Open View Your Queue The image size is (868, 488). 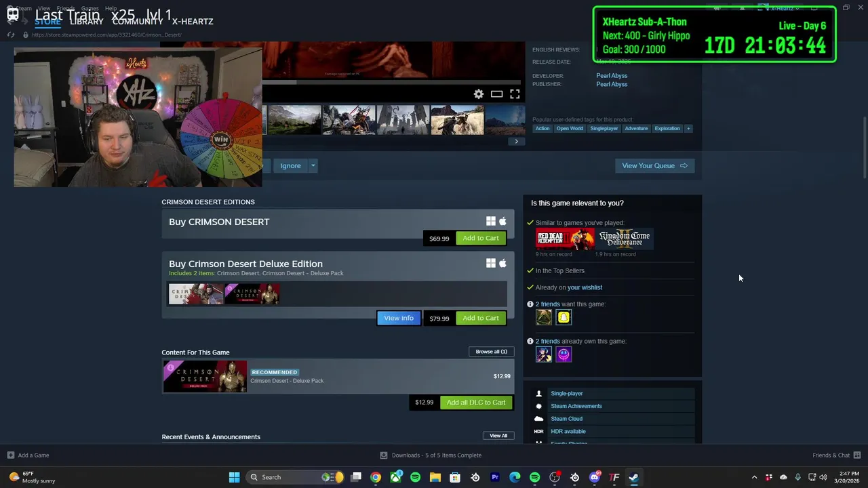click(654, 165)
